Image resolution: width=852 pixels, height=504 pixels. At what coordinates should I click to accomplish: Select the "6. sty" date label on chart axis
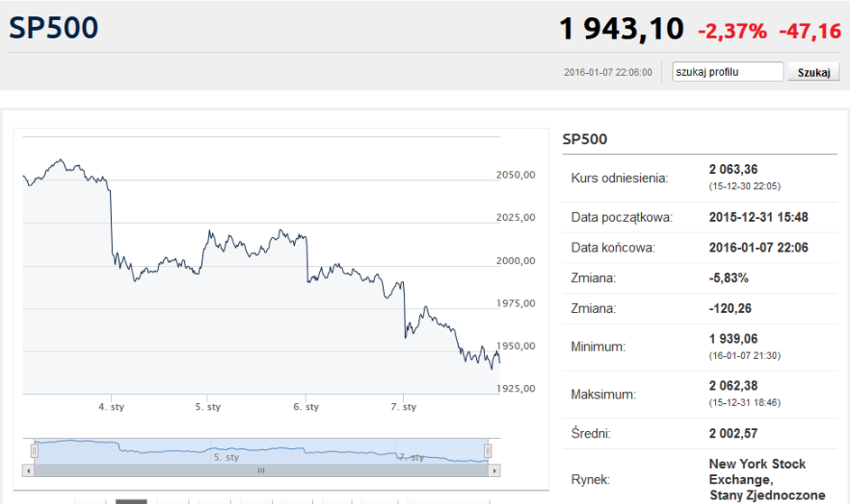[x=306, y=407]
